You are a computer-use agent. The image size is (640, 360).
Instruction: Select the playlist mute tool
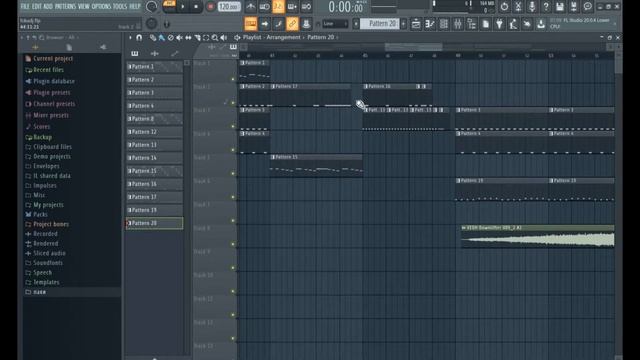coord(180,38)
